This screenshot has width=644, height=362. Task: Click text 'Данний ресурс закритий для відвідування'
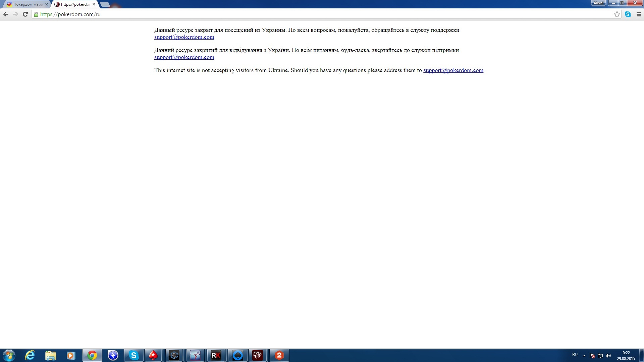point(208,50)
